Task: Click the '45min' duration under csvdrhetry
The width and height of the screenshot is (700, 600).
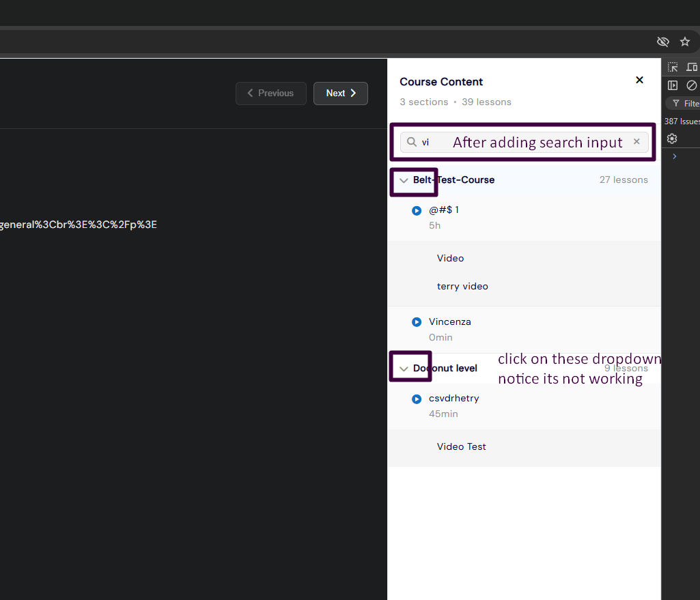Action: (443, 414)
